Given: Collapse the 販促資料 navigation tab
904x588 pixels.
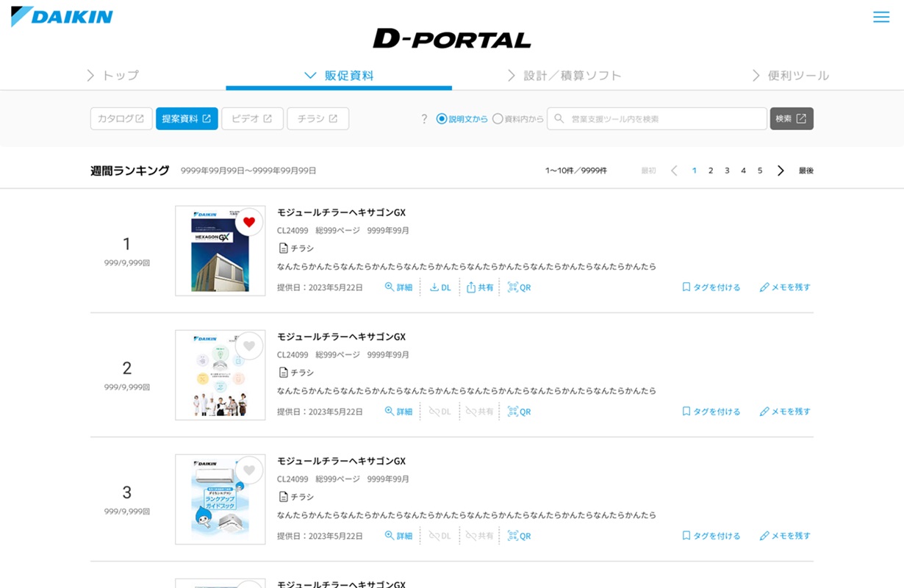Looking at the screenshot, I should 339,75.
